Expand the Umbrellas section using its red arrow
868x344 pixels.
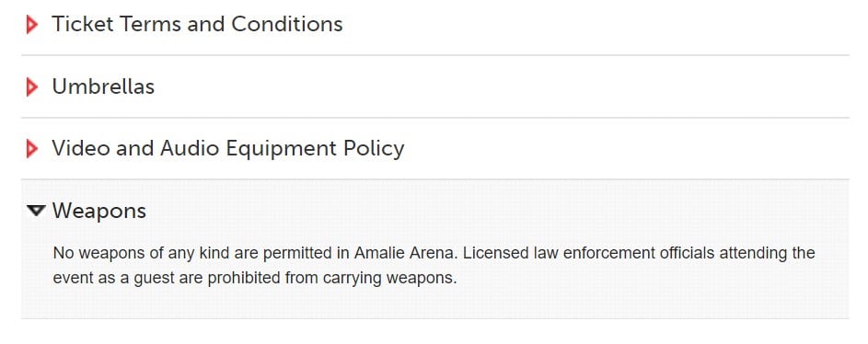coord(32,86)
